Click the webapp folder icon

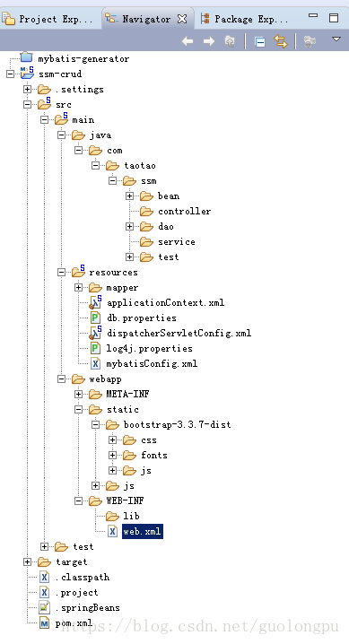pyautogui.click(x=78, y=379)
